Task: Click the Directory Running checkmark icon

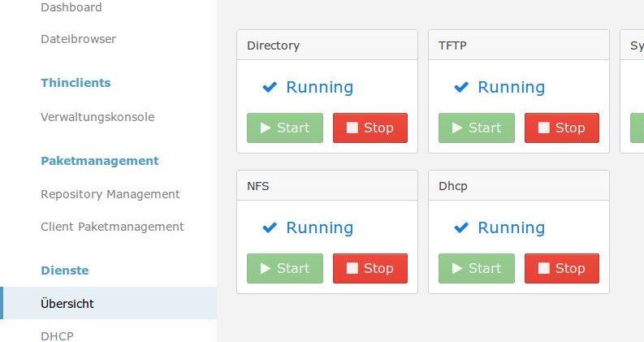Action: pos(270,87)
